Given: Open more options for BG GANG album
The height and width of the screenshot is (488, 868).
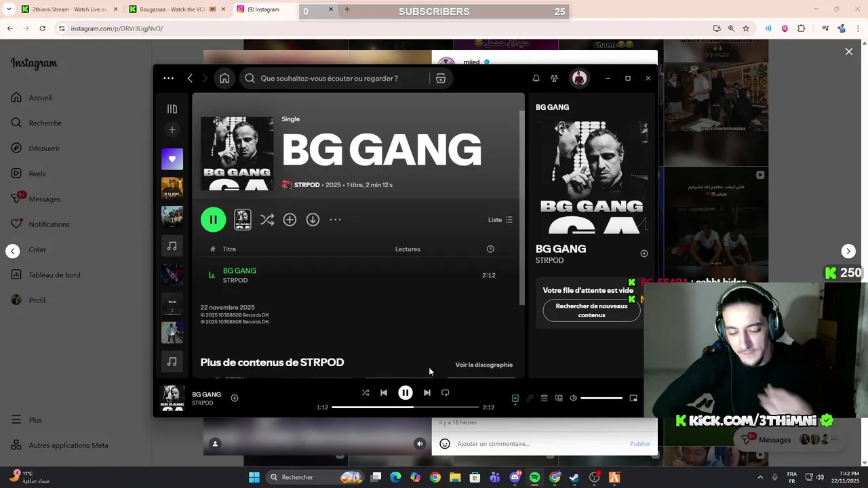Looking at the screenshot, I should coord(335,220).
